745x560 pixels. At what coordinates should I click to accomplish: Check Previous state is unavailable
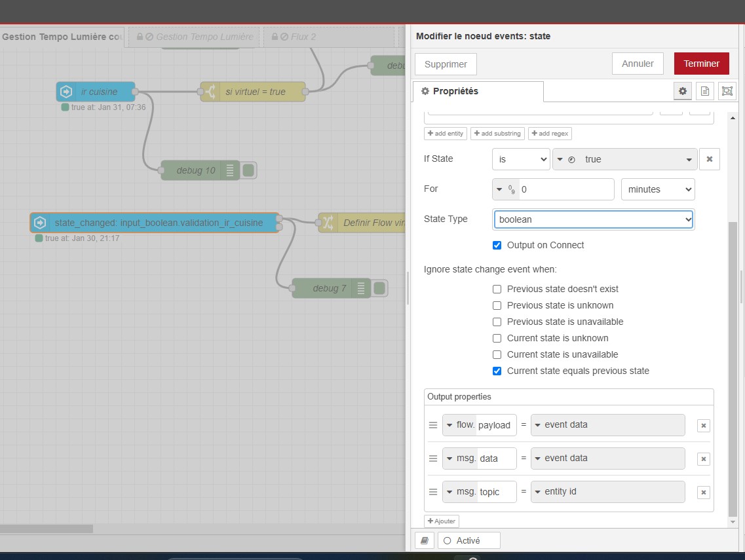pyautogui.click(x=497, y=322)
